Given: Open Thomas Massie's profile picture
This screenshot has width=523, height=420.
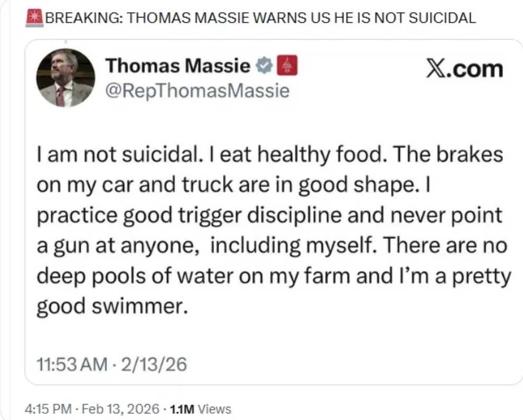Looking at the screenshot, I should 66,78.
